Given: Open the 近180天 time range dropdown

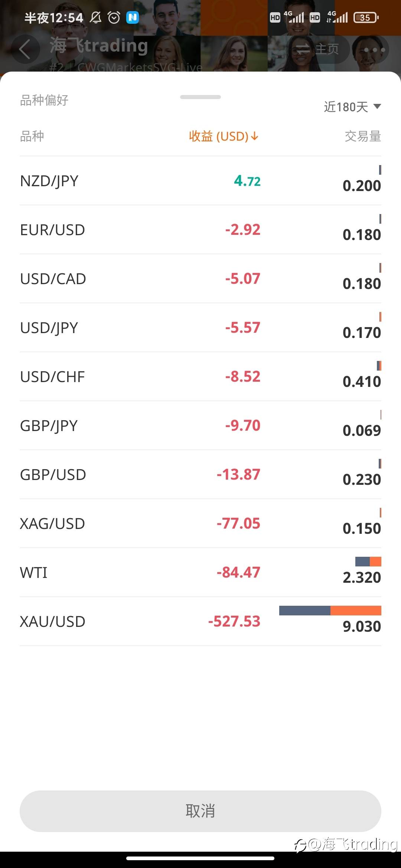Looking at the screenshot, I should [352, 107].
